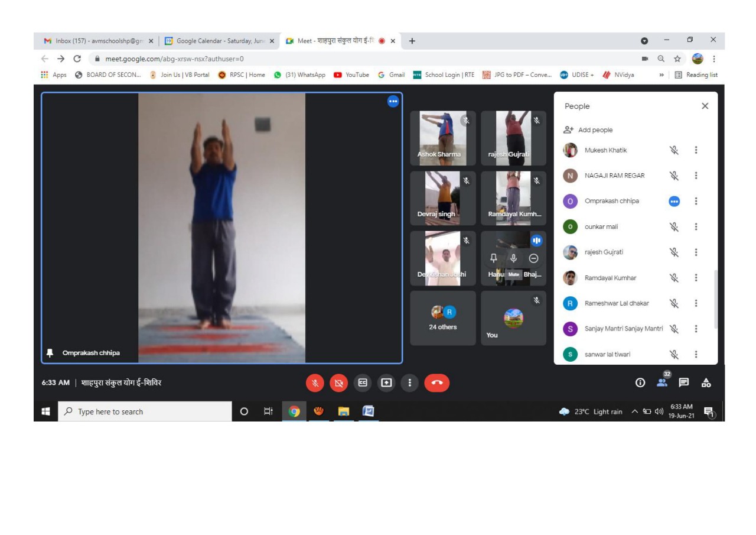
Task: Click speaking indicator beside Omprakash chhipa in list
Action: [674, 201]
